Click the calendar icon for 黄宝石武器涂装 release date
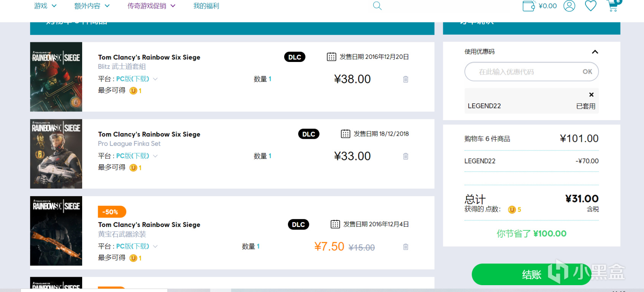The height and width of the screenshot is (292, 644). [x=335, y=224]
